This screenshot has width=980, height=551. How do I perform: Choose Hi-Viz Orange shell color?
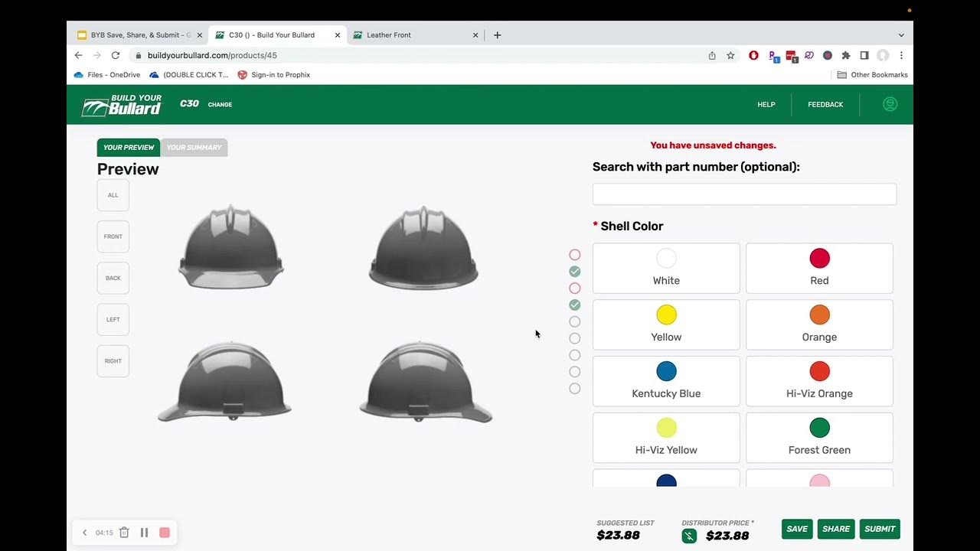(x=819, y=382)
